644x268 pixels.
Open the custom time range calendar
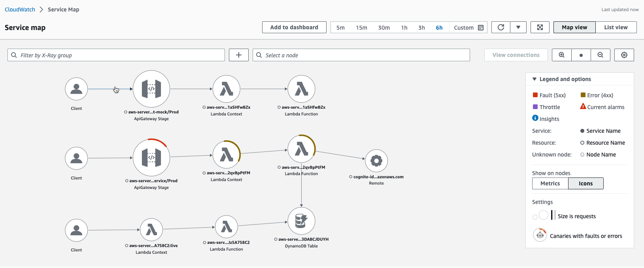[x=481, y=28]
